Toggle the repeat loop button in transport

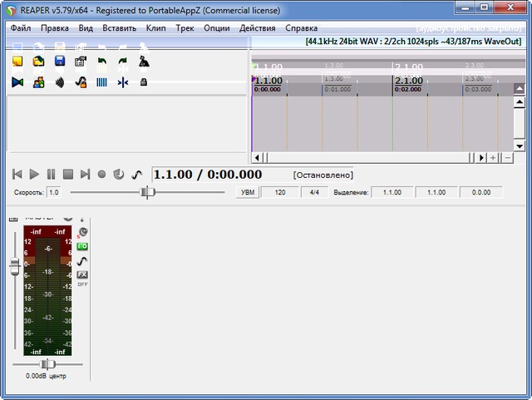point(118,175)
